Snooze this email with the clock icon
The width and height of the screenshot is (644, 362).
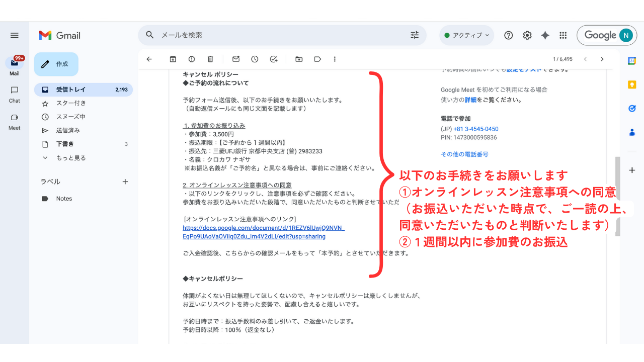pos(255,59)
